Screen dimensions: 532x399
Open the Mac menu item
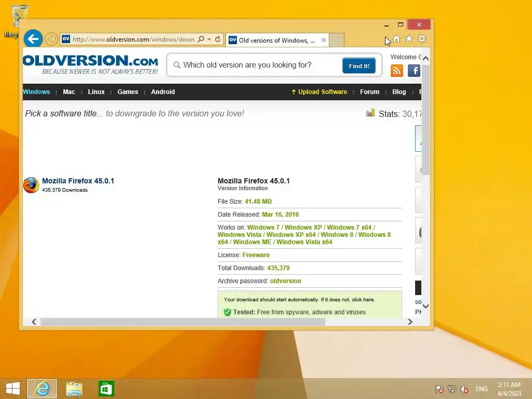(69, 92)
